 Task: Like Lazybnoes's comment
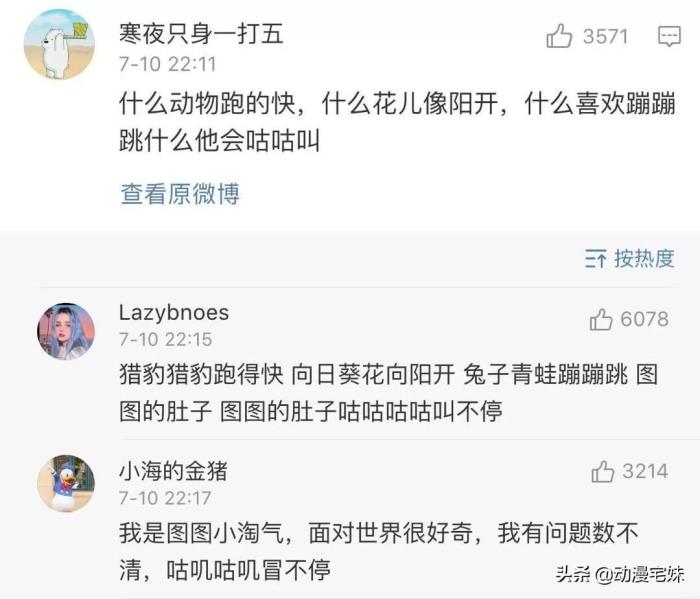(601, 319)
